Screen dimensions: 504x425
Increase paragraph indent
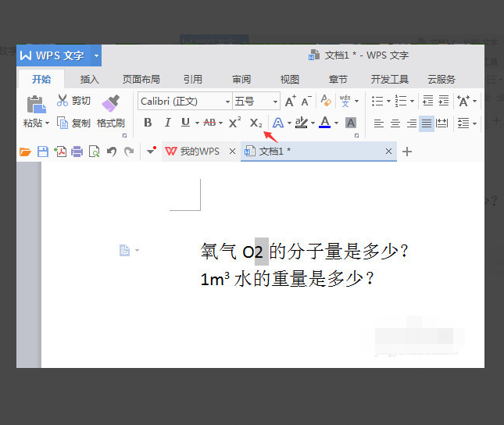[444, 101]
